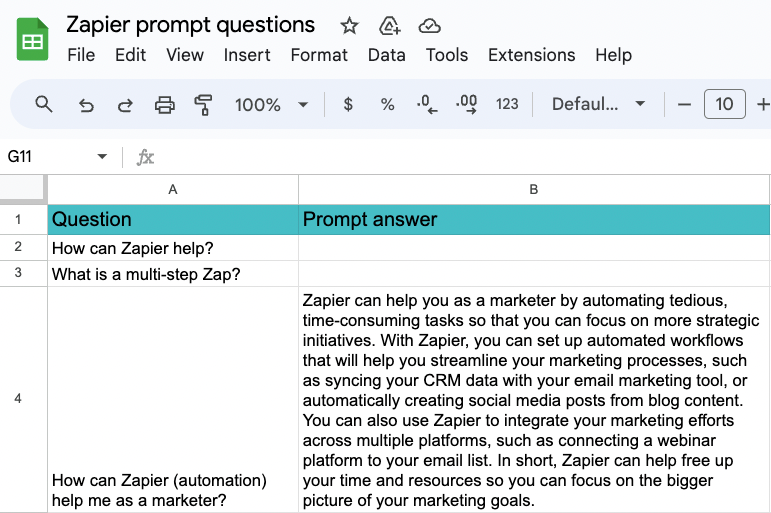This screenshot has width=771, height=513.
Task: Open the Format menu
Action: (x=319, y=55)
